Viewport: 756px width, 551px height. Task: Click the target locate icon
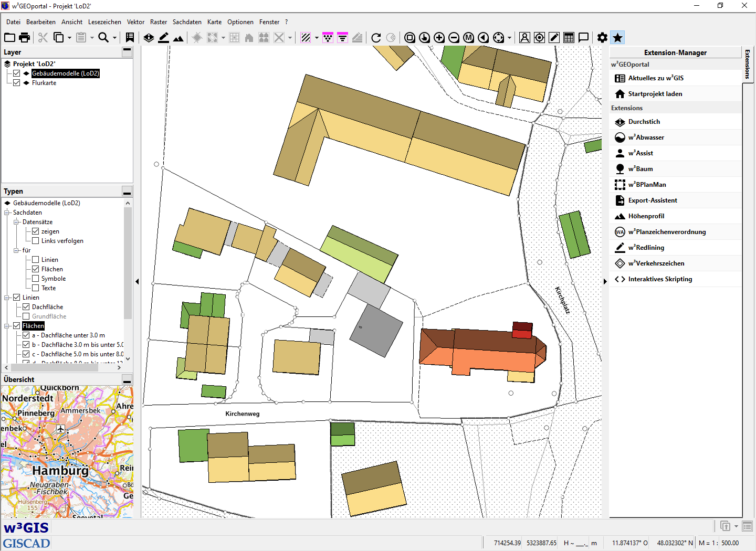539,37
